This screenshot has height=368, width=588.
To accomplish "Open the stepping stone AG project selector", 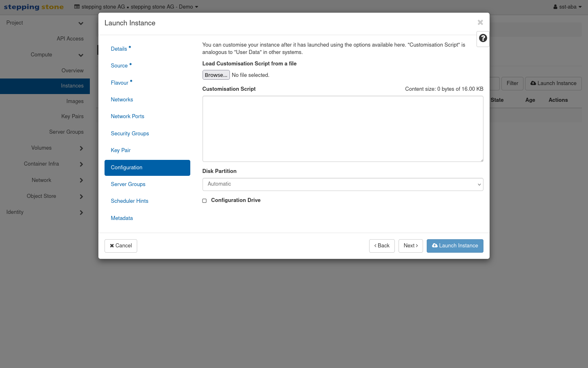I will (x=136, y=7).
